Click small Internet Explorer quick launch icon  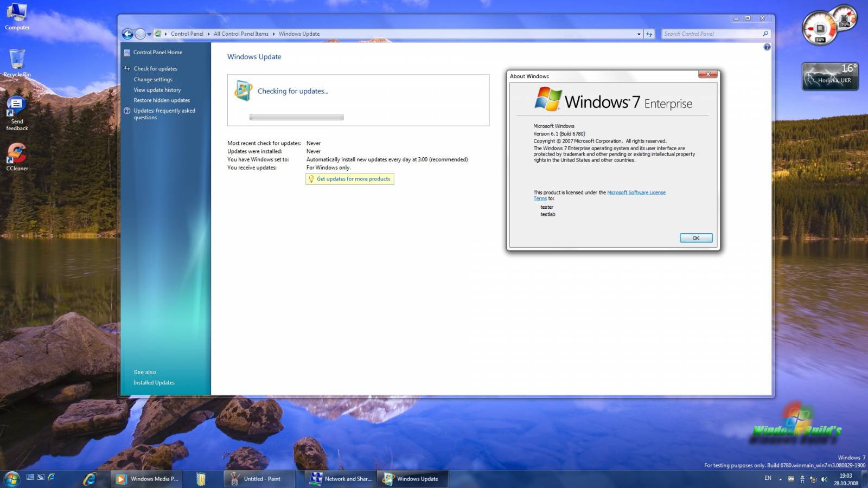coord(51,477)
